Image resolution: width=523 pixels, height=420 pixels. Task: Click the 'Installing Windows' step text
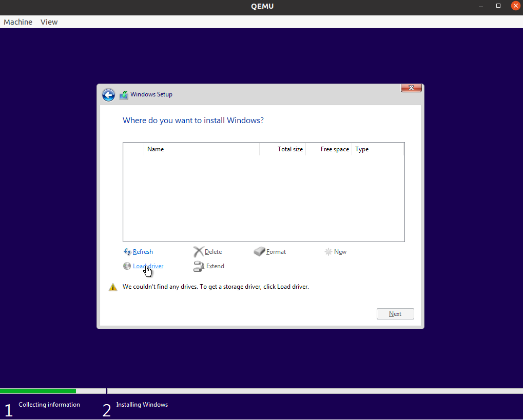coord(142,404)
